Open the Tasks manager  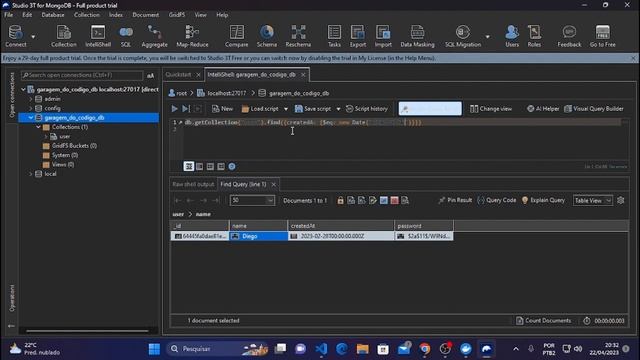tap(334, 36)
